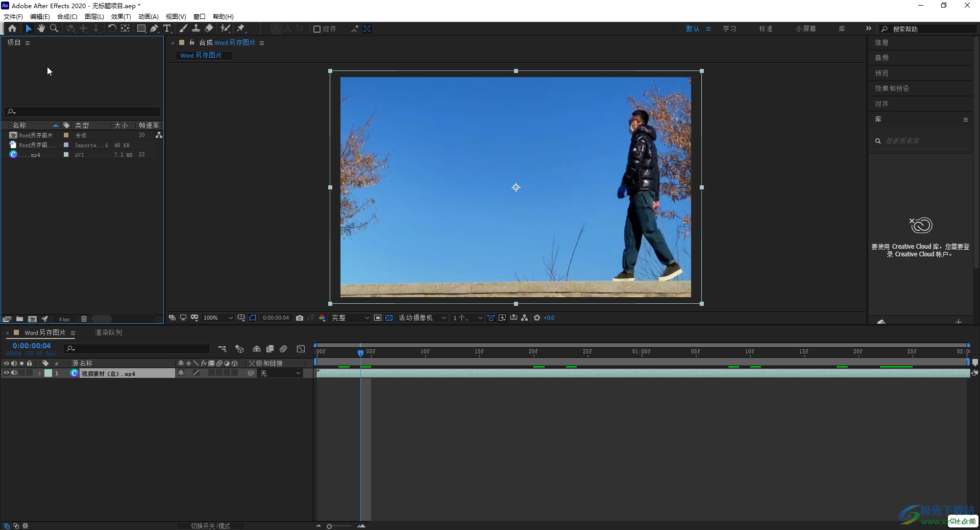Go to the Home screen icon
Screen dimensions: 980x530
click(12, 29)
